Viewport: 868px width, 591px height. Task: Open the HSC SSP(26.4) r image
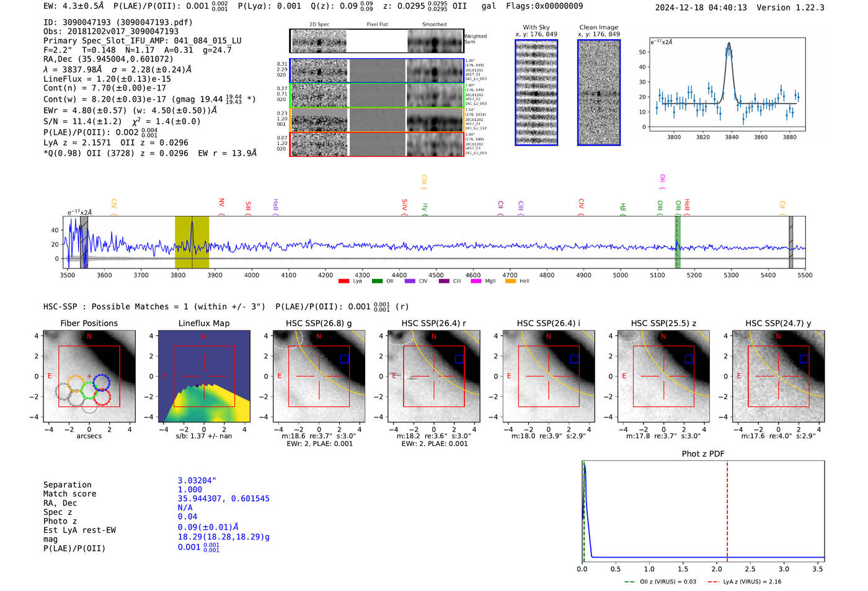pyautogui.click(x=434, y=376)
